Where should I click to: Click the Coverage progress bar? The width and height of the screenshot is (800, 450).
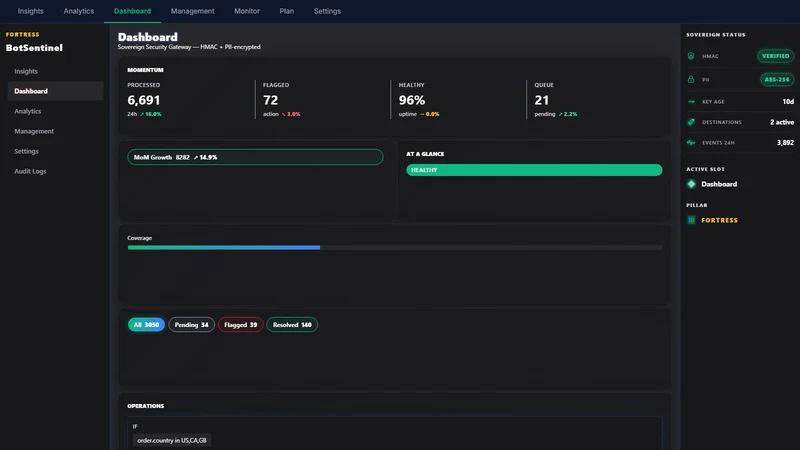point(395,247)
